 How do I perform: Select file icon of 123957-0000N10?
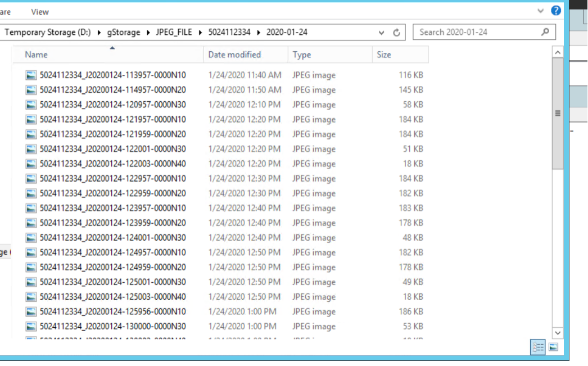coord(31,208)
